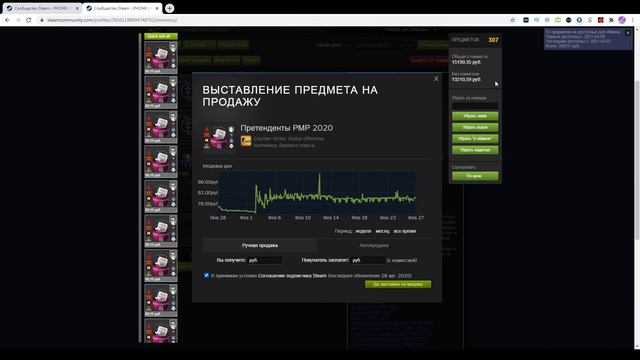640x360 pixels.
Task: Close the sell item dialog
Action: tap(436, 79)
